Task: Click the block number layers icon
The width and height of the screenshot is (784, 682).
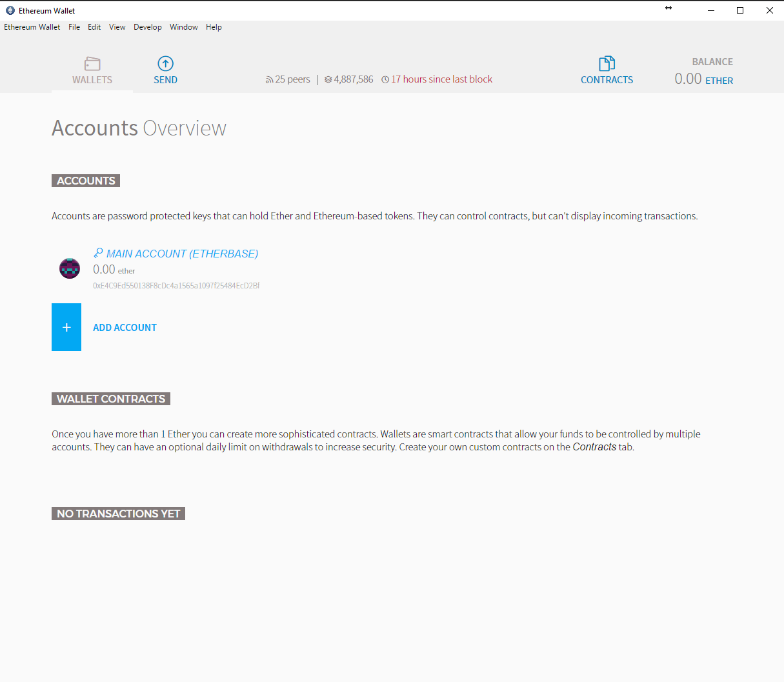Action: [328, 80]
